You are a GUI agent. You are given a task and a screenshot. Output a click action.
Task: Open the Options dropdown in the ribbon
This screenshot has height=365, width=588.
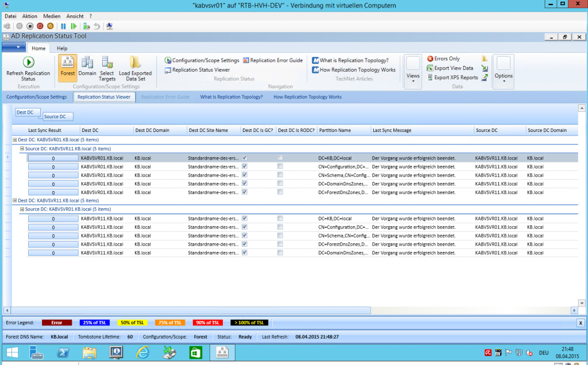[x=503, y=72]
